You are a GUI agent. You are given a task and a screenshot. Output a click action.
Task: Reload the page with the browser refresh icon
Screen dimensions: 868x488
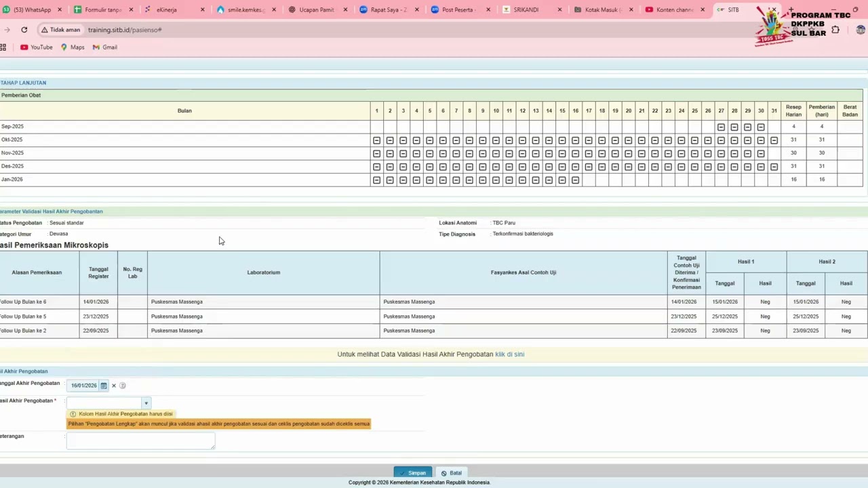[x=24, y=30]
